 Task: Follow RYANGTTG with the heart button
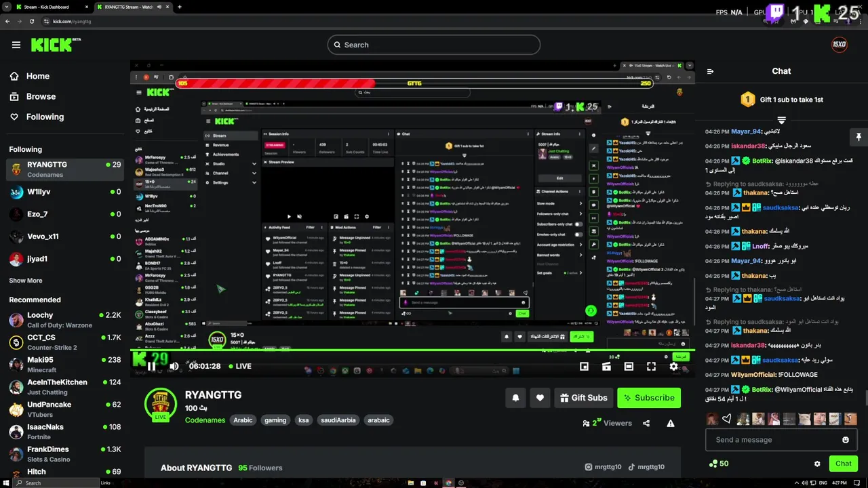540,398
